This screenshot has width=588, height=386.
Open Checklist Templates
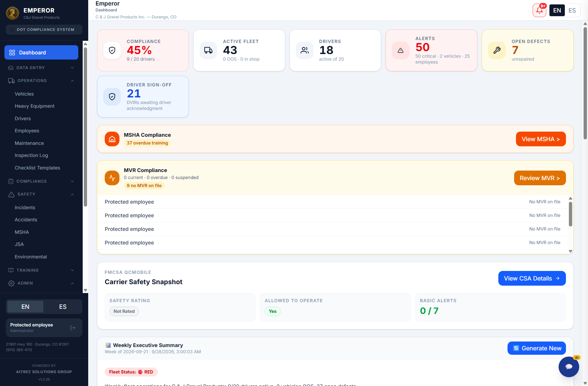coord(37,168)
